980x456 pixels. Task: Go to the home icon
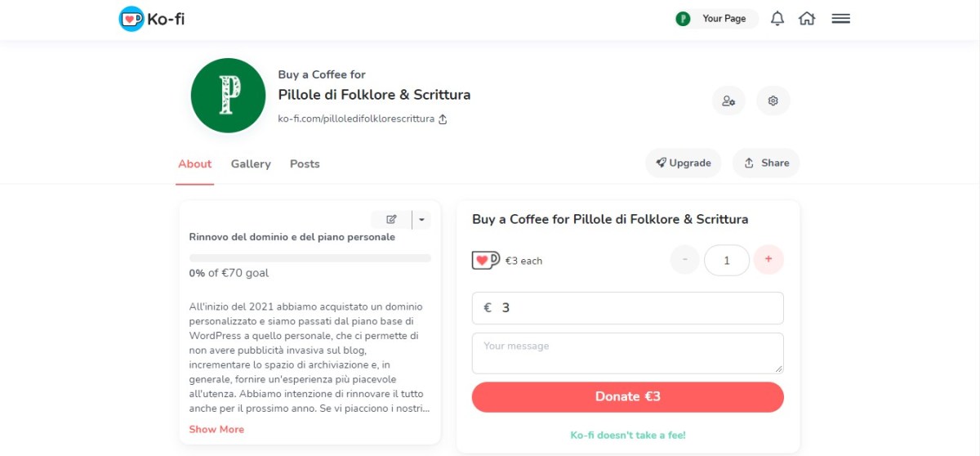pyautogui.click(x=807, y=19)
